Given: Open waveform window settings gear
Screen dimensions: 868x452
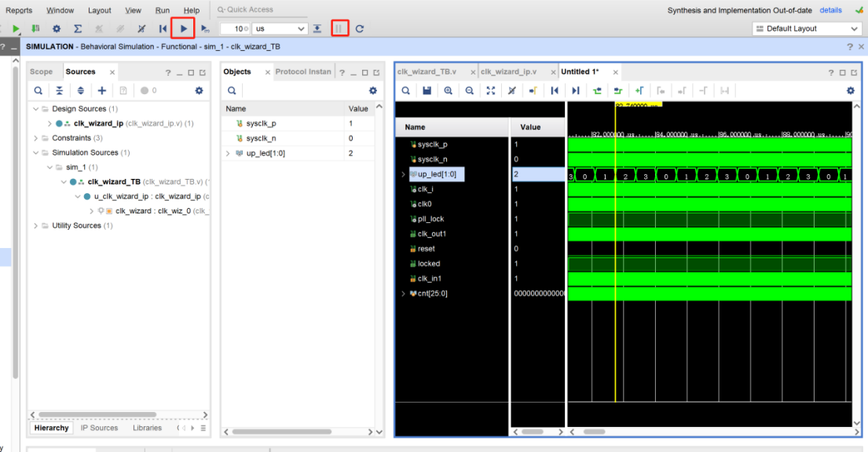Looking at the screenshot, I should (851, 91).
